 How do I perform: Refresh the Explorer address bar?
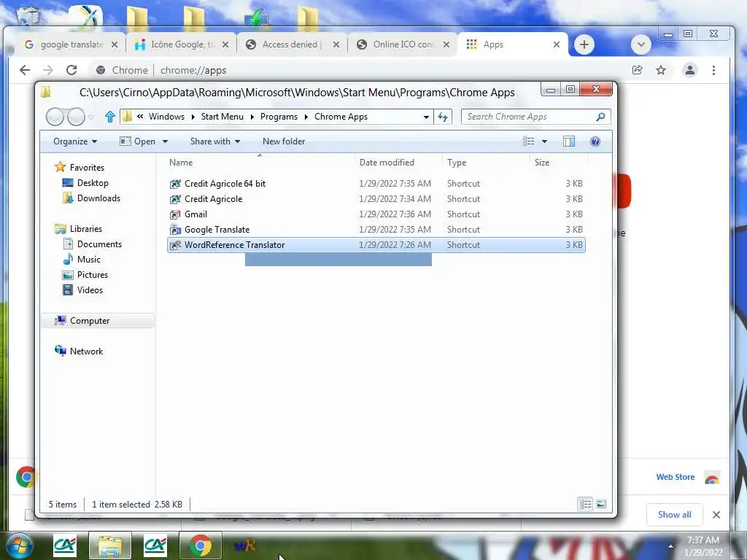click(x=443, y=117)
